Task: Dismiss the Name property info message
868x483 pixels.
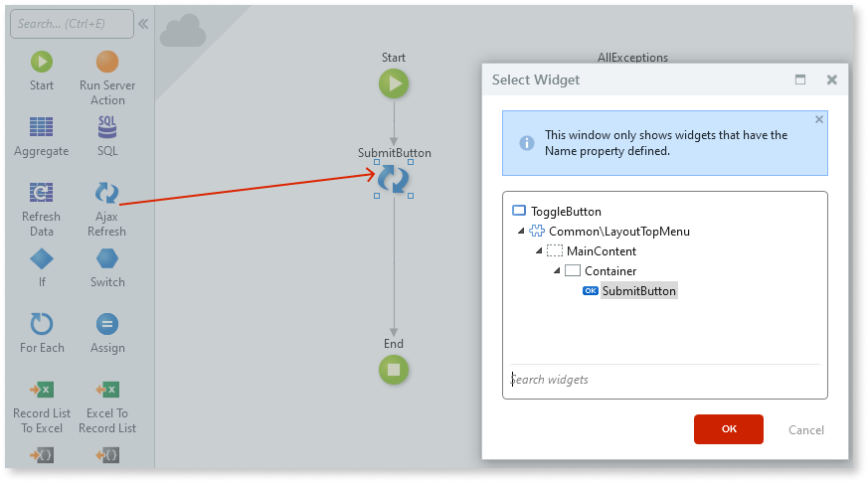Action: [819, 119]
